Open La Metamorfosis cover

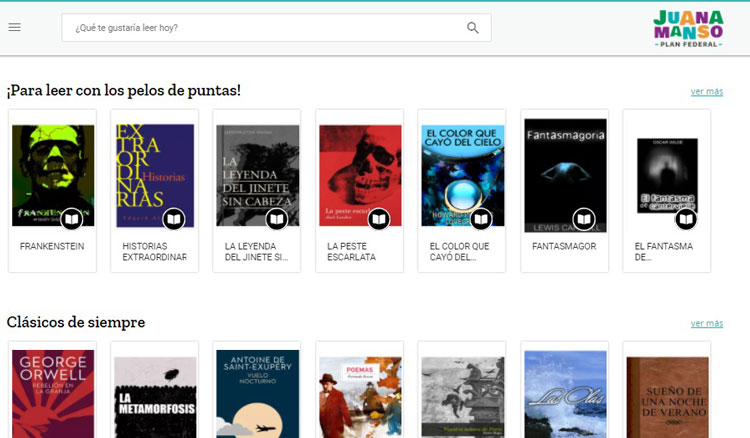[x=155, y=397]
